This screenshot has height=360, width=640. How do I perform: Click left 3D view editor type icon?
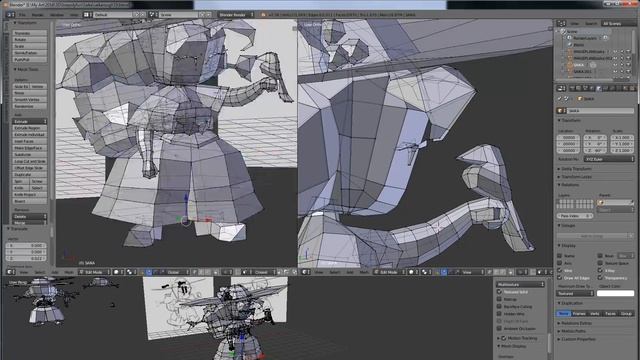tap(11, 272)
